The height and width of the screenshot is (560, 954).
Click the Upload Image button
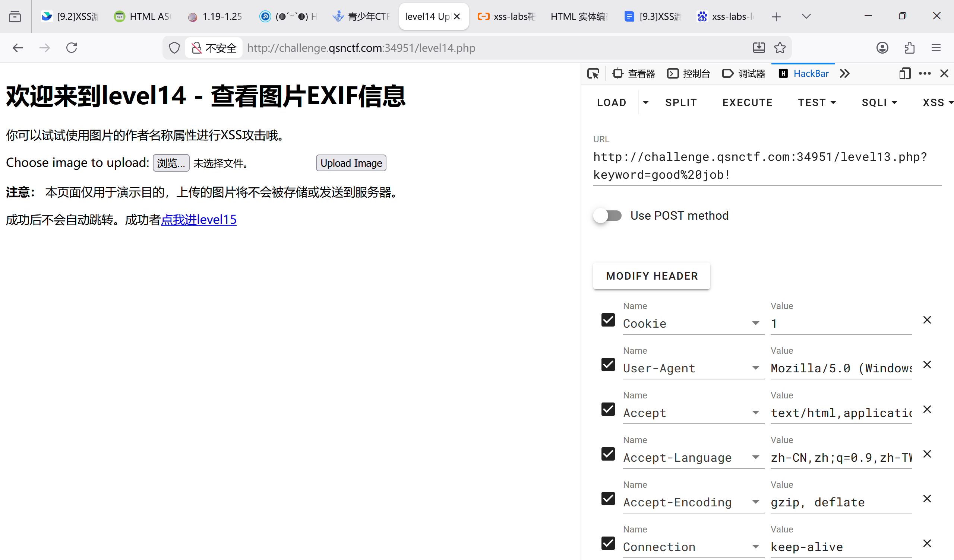pyautogui.click(x=351, y=163)
